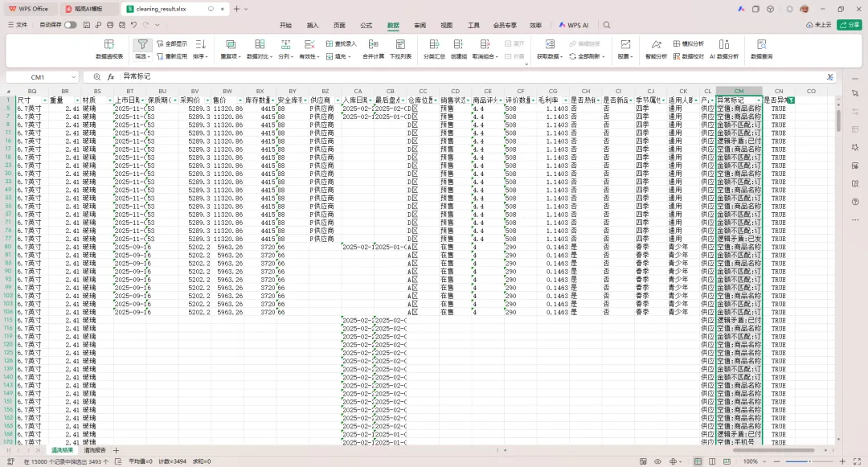The height and width of the screenshot is (467, 868).
Task: Click the zoom slider in the status bar
Action: [x=809, y=461]
